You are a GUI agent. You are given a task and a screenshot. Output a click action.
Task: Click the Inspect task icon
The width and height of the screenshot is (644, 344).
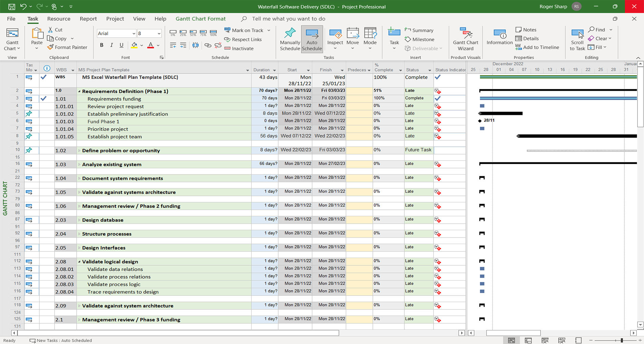point(335,34)
